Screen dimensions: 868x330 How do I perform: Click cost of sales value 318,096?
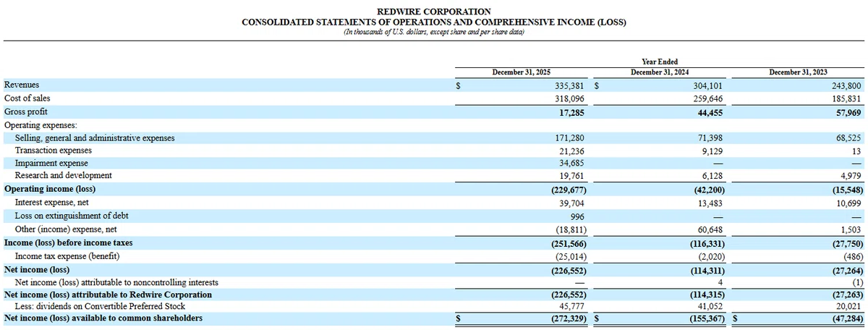pos(569,98)
